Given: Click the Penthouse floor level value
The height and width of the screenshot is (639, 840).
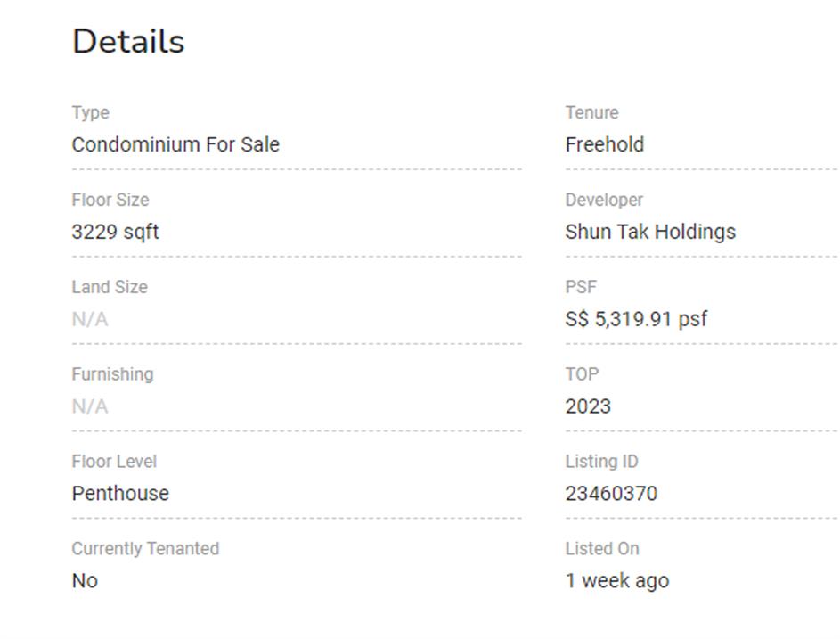Looking at the screenshot, I should [120, 494].
